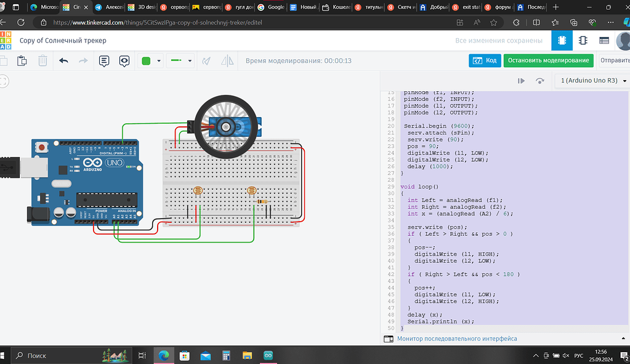630x364 pixels.
Task: Click the Rotate component icon
Action: [x=206, y=61]
